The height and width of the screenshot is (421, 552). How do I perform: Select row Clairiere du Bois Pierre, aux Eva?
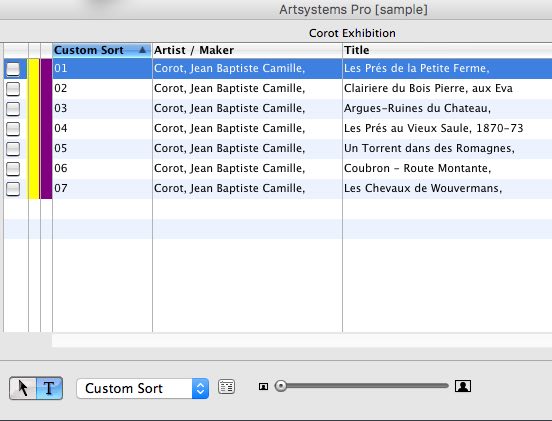278,88
